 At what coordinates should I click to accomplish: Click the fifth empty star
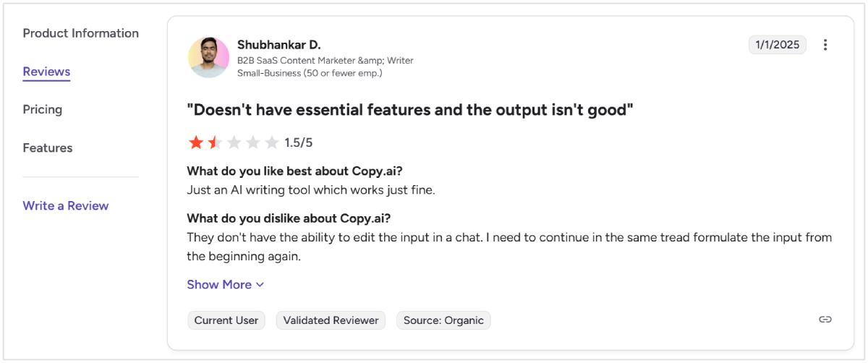point(271,142)
